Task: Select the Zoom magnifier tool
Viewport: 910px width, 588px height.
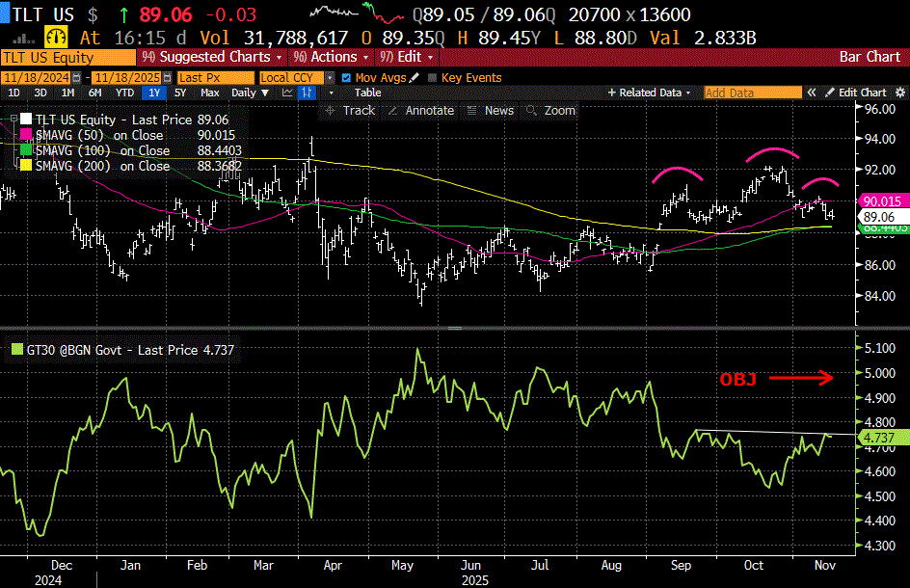Action: point(550,110)
